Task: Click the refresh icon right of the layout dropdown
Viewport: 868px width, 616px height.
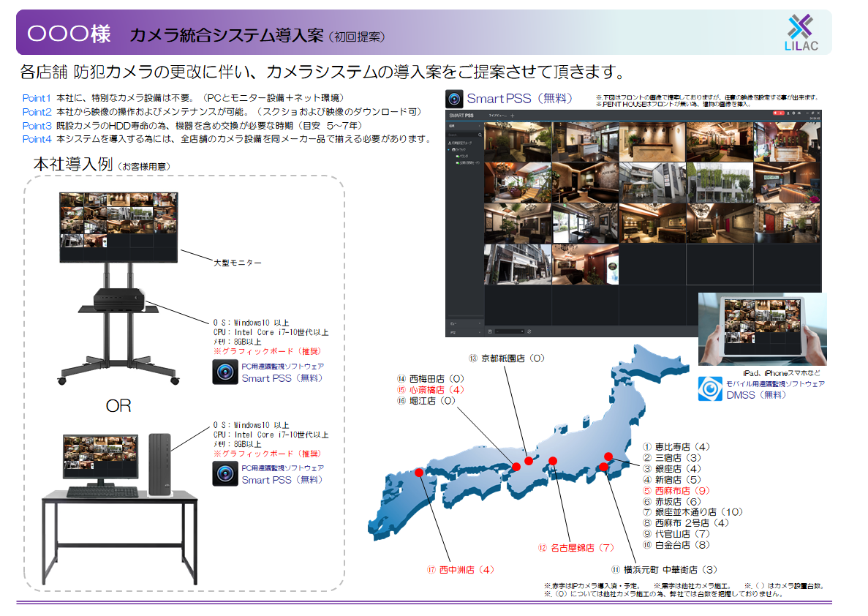Action: [529, 331]
